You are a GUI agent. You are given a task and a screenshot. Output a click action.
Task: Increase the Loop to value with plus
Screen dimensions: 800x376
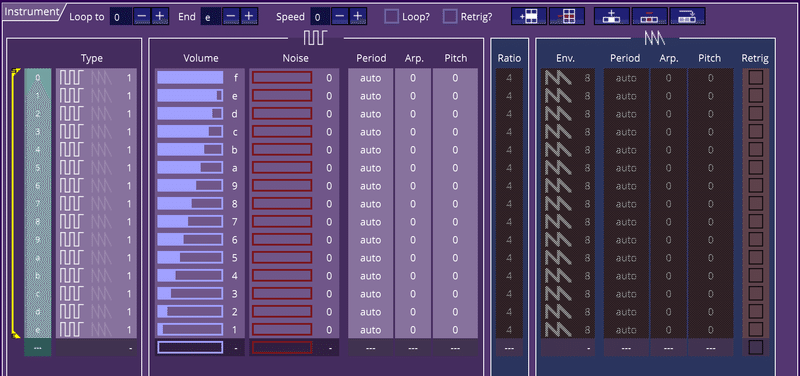[160, 16]
